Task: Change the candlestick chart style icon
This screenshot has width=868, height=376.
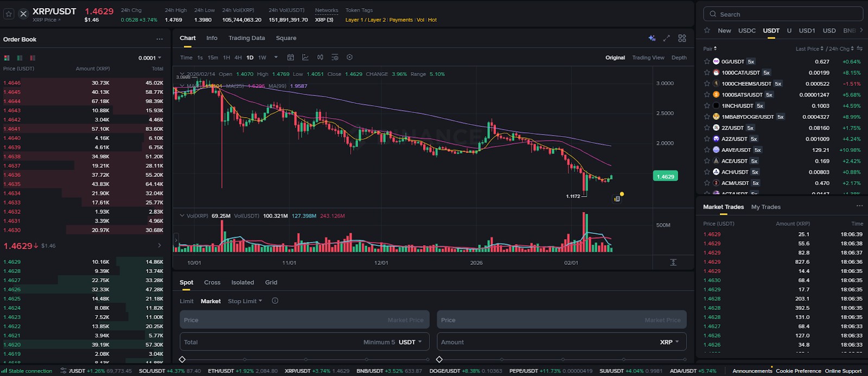Action: pos(320,58)
